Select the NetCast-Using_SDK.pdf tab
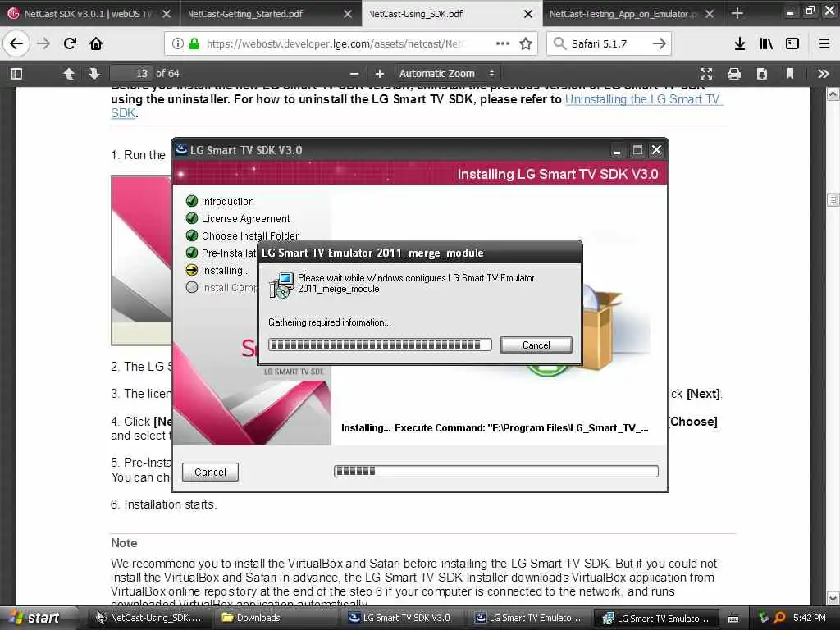The width and height of the screenshot is (840, 630). 416,14
